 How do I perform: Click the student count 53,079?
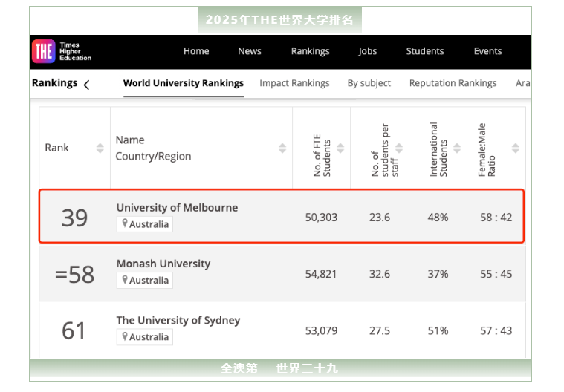(321, 330)
